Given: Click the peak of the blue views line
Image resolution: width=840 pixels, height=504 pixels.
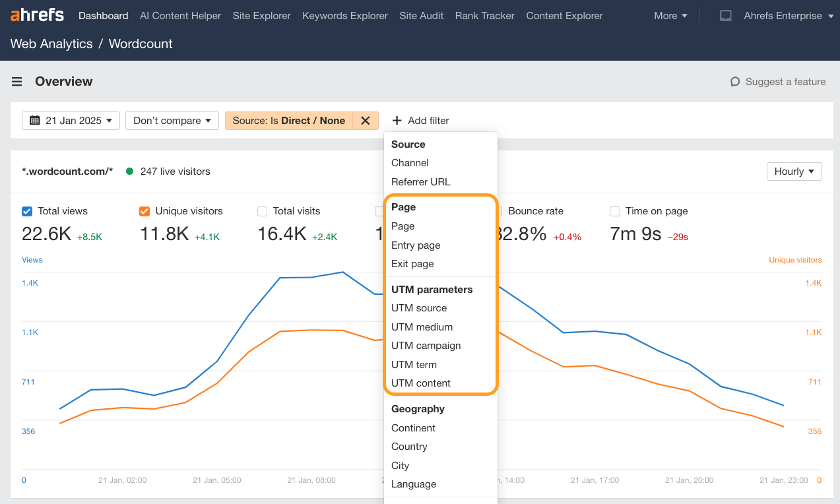Looking at the screenshot, I should coord(342,272).
